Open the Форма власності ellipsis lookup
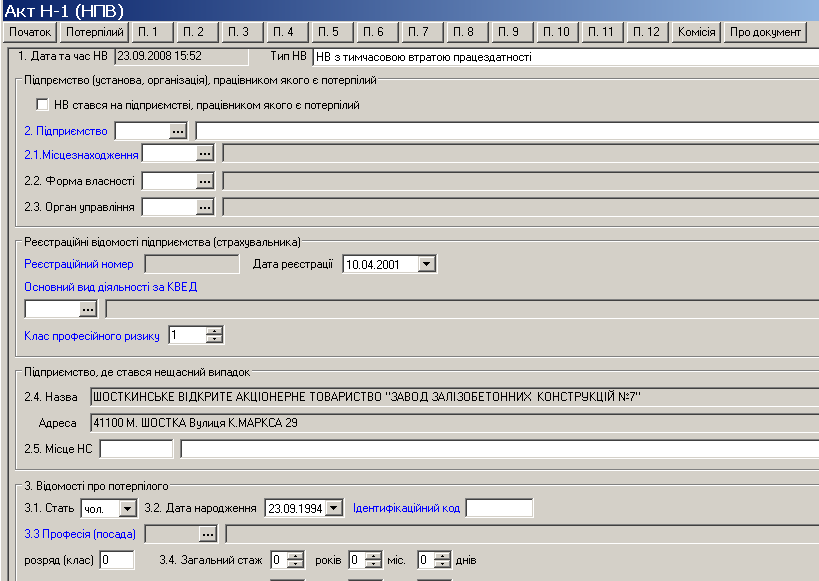This screenshot has height=581, width=819. [205, 181]
